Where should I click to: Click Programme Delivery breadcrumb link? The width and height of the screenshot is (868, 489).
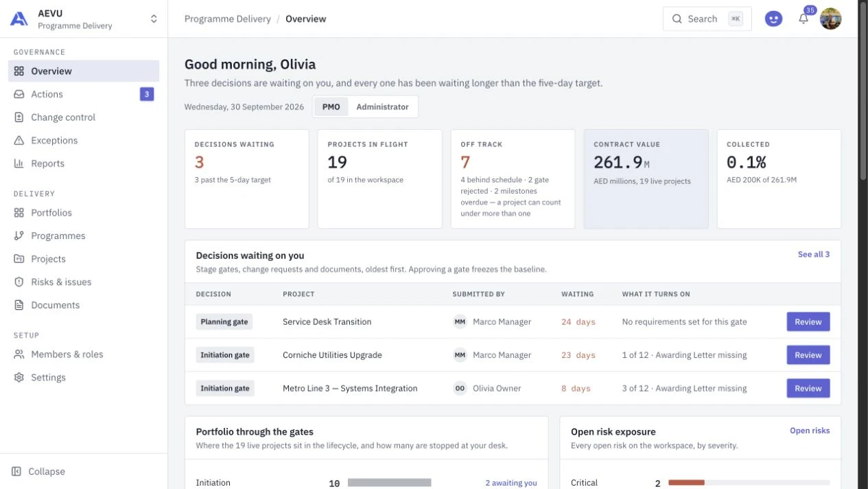[x=227, y=19]
